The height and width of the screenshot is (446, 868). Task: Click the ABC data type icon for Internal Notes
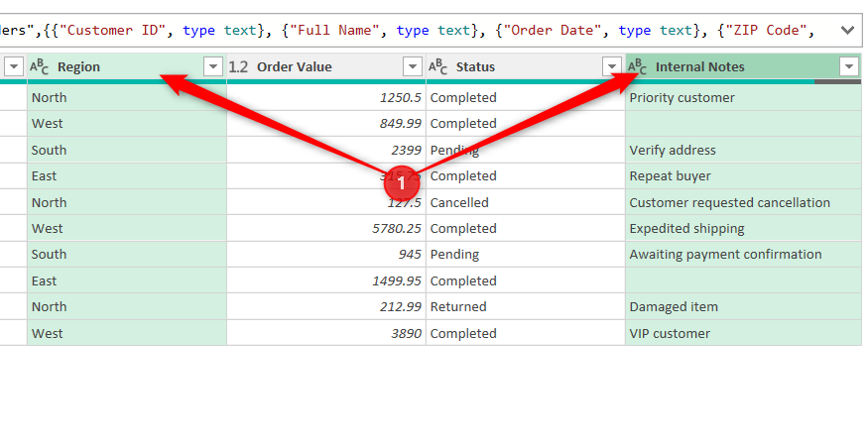tap(637, 67)
